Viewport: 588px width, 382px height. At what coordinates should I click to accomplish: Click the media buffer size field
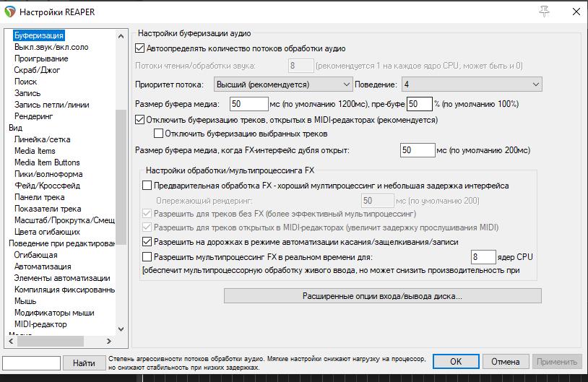(x=249, y=104)
